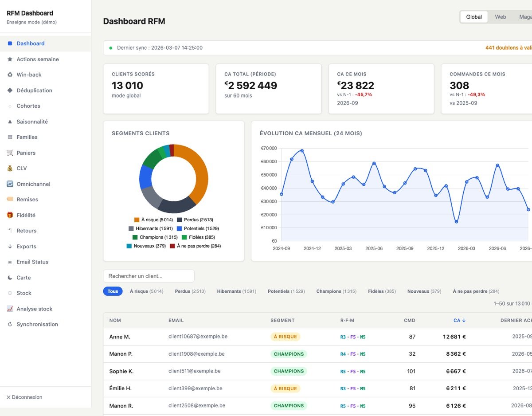Filter the client list by Champions
The height and width of the screenshot is (416, 532).
[336, 291]
